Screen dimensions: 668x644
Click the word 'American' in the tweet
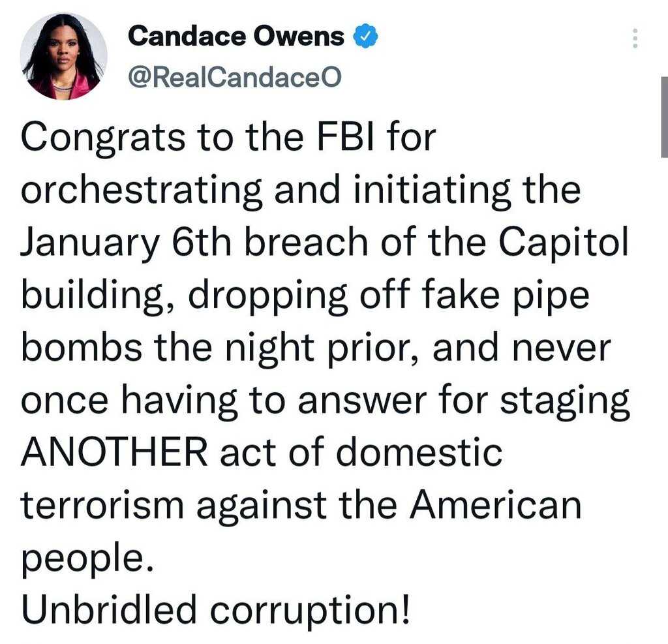pos(496,504)
